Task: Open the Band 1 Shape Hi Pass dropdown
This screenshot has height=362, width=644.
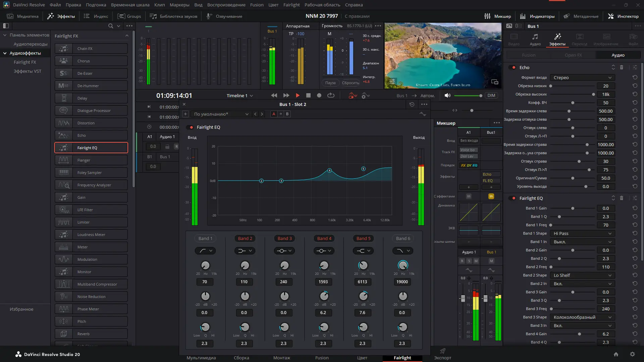Action: pos(582,233)
